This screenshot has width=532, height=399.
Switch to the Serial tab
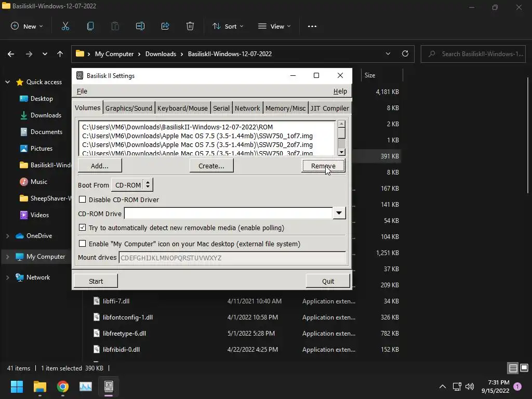(x=221, y=108)
